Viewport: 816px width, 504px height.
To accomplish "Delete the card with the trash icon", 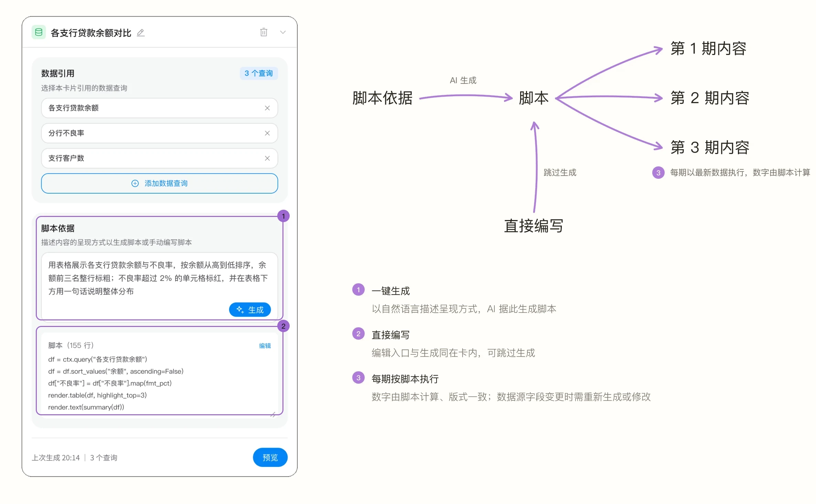I will tap(264, 32).
